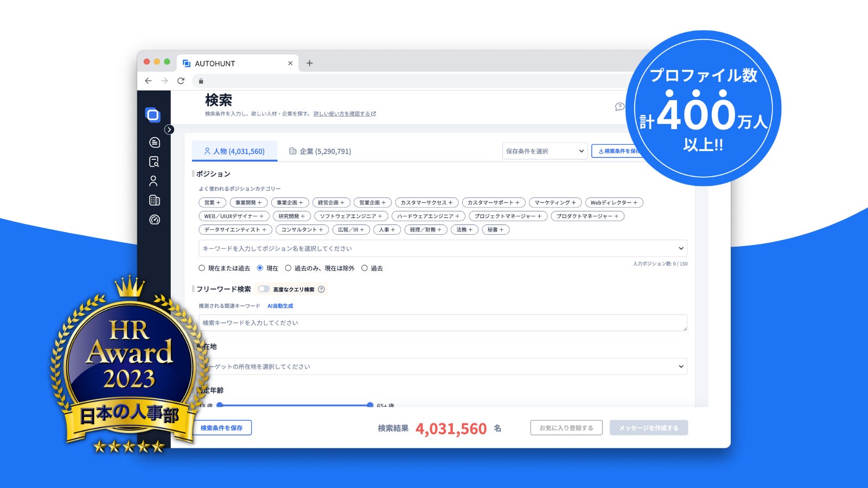The height and width of the screenshot is (488, 868).
Task: Open a new browser tab with plus
Action: (310, 63)
